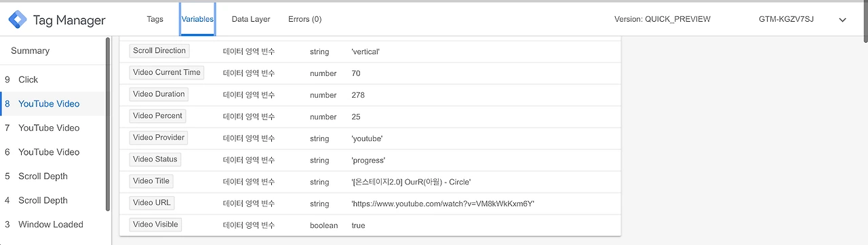The image size is (868, 245).
Task: Switch to the Data Layer tab
Action: 251,19
